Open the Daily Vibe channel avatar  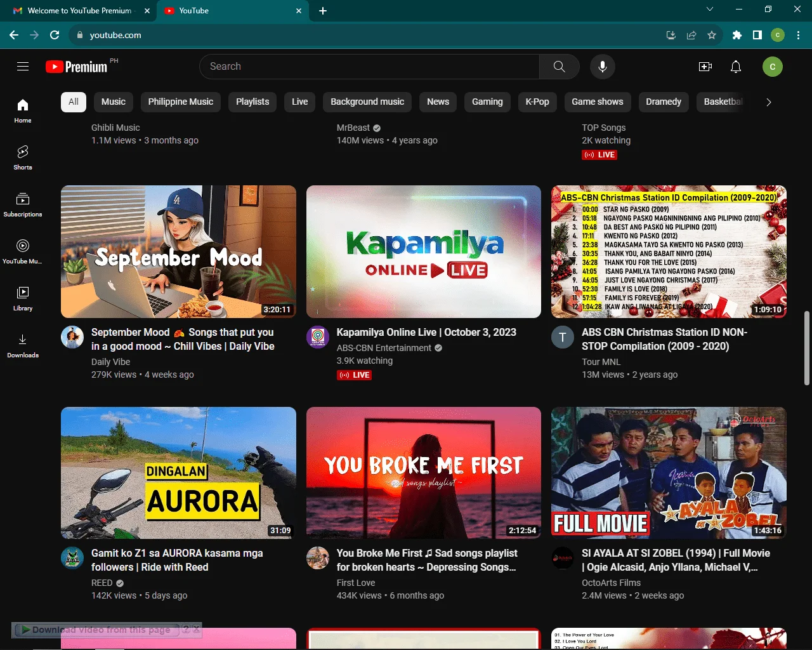point(72,337)
